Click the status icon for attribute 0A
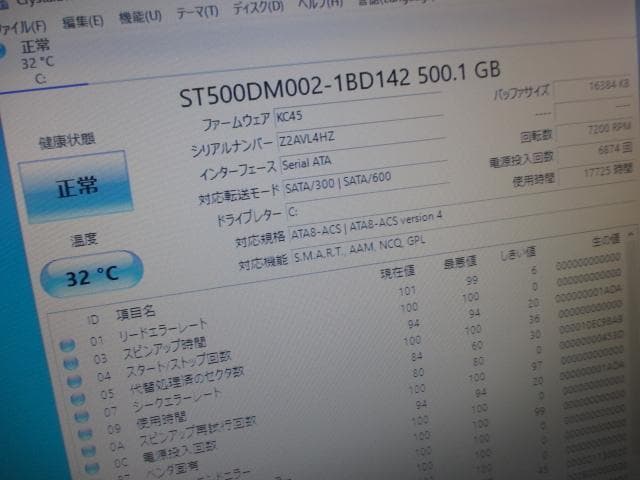The width and height of the screenshot is (640, 480). [x=88, y=451]
